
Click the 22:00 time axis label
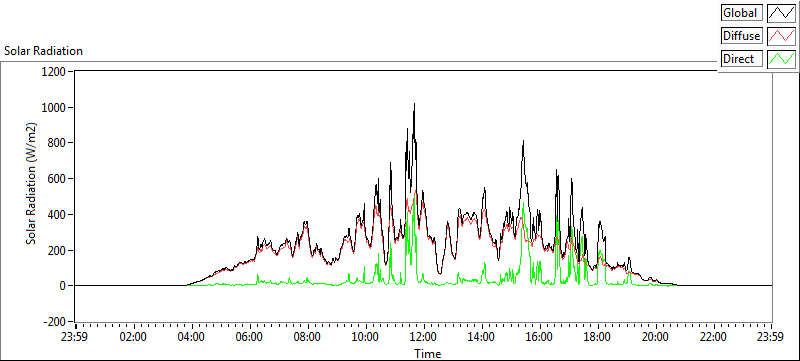pyautogui.click(x=713, y=337)
